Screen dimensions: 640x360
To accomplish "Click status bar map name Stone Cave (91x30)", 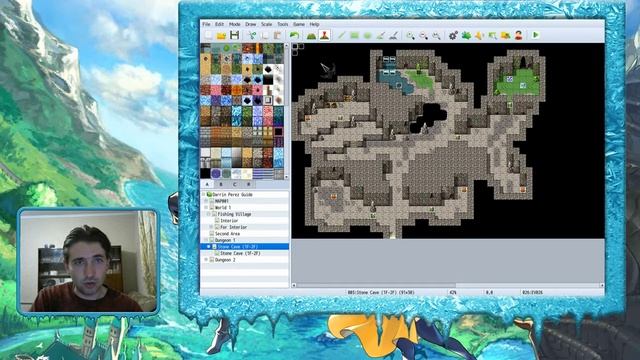I will click(381, 293).
